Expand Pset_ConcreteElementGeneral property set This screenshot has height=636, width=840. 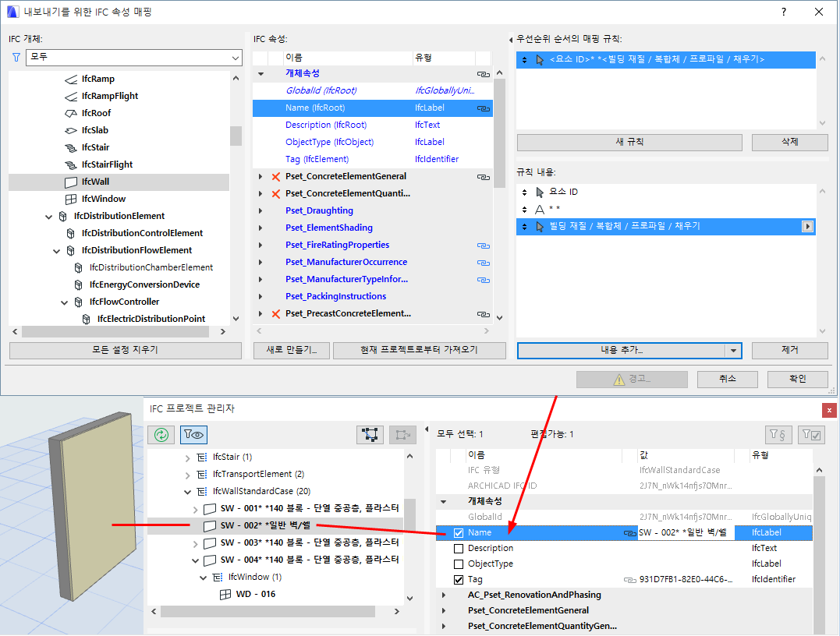[261, 177]
